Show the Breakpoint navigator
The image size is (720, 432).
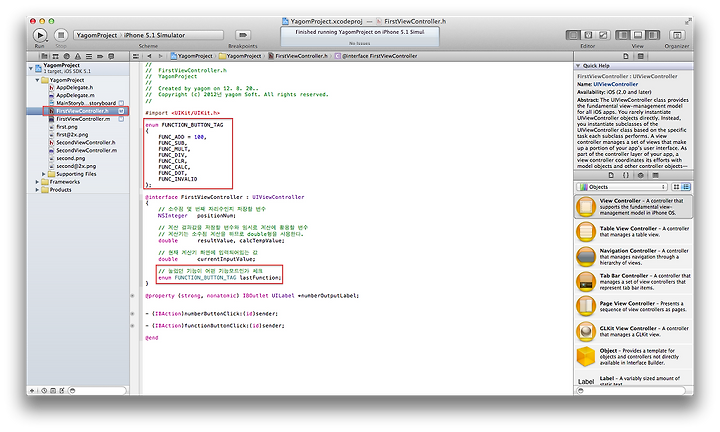pyautogui.click(x=100, y=56)
